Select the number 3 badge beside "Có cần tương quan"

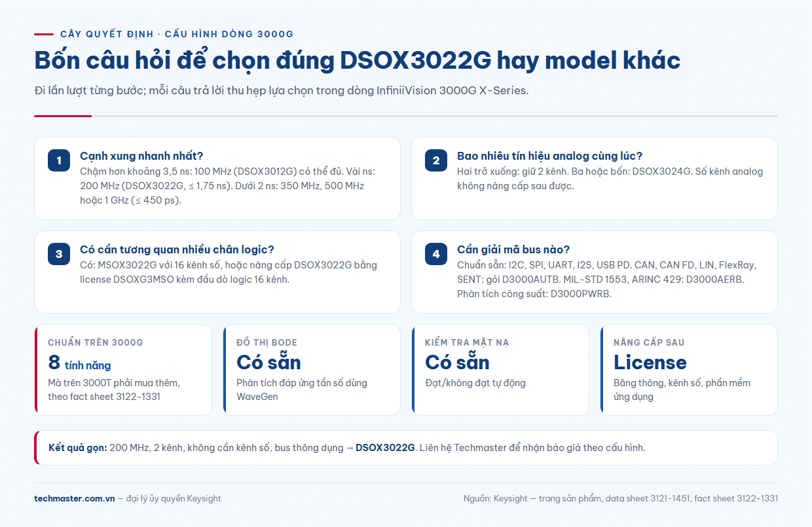point(59,254)
